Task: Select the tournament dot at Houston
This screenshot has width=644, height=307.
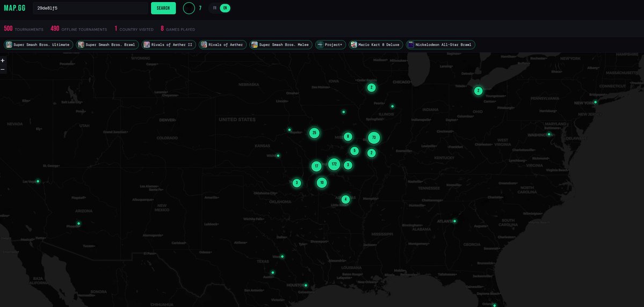Action: 306,285
